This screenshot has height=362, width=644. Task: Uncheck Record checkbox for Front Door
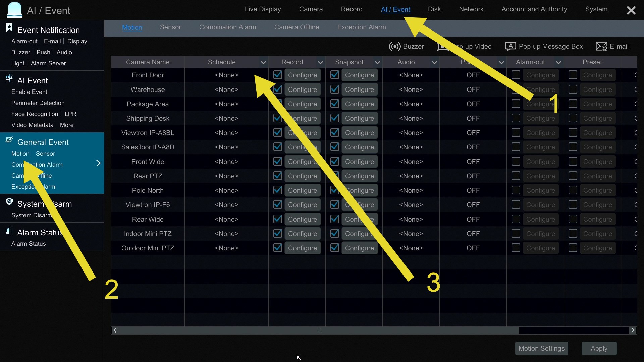277,75
